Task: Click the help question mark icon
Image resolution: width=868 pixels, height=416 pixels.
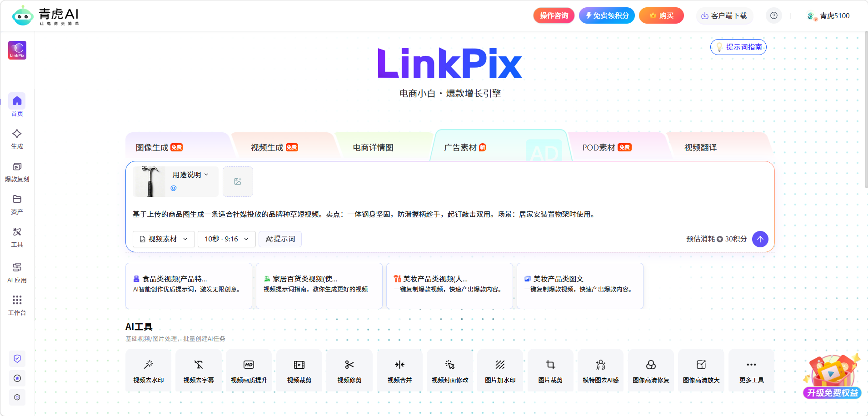Action: click(x=774, y=15)
